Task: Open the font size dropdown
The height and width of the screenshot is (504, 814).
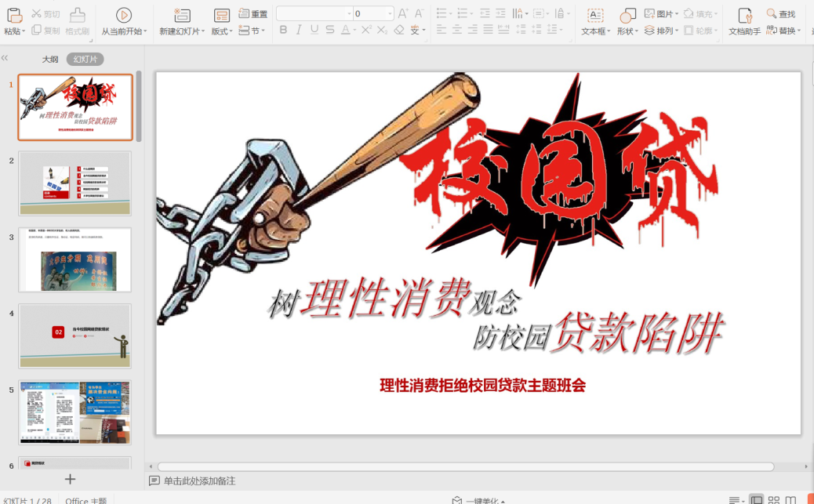Action: pos(390,13)
